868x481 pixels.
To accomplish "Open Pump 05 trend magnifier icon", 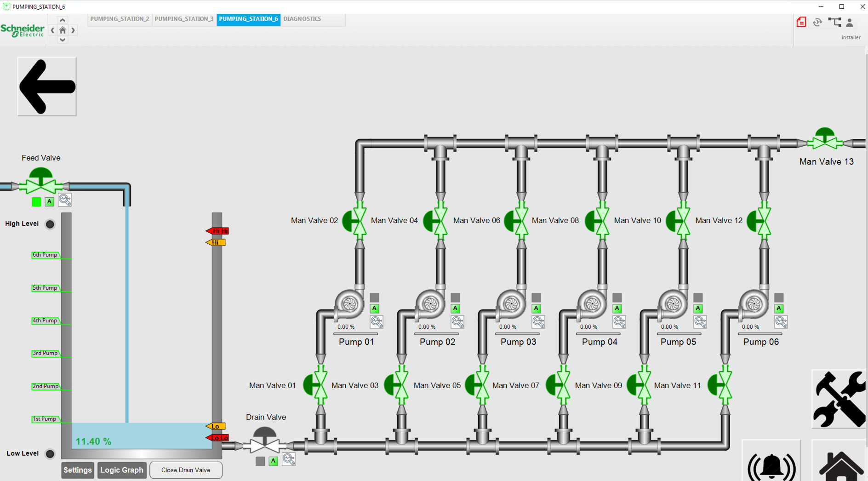I will (x=700, y=321).
